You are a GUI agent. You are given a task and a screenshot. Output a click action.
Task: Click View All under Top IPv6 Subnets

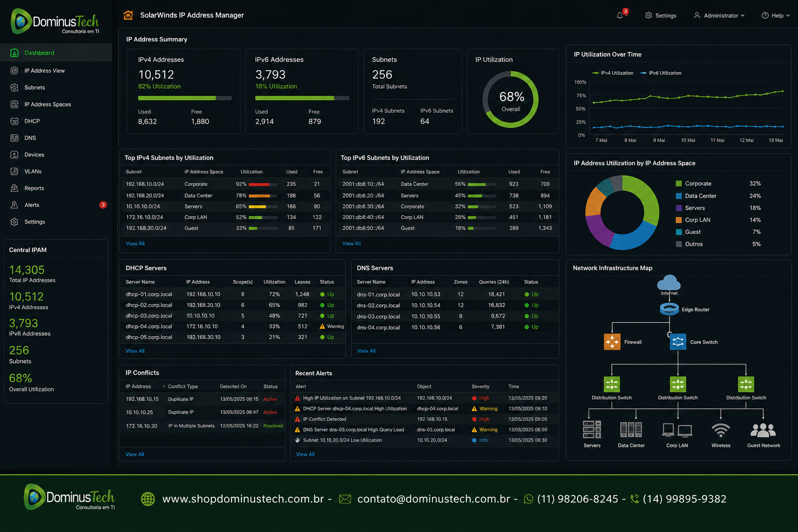351,244
